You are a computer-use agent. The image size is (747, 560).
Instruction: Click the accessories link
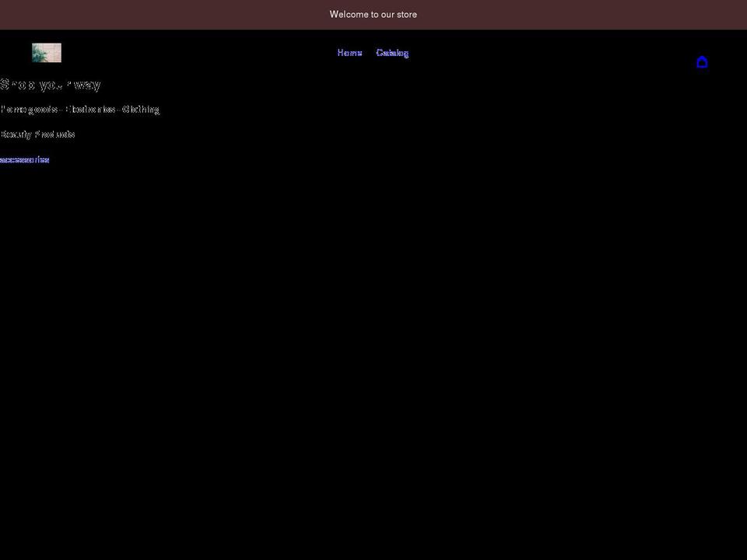coord(24,159)
